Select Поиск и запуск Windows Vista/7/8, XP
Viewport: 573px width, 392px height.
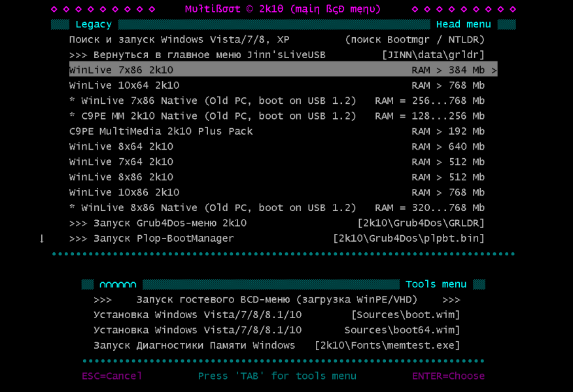tap(179, 40)
